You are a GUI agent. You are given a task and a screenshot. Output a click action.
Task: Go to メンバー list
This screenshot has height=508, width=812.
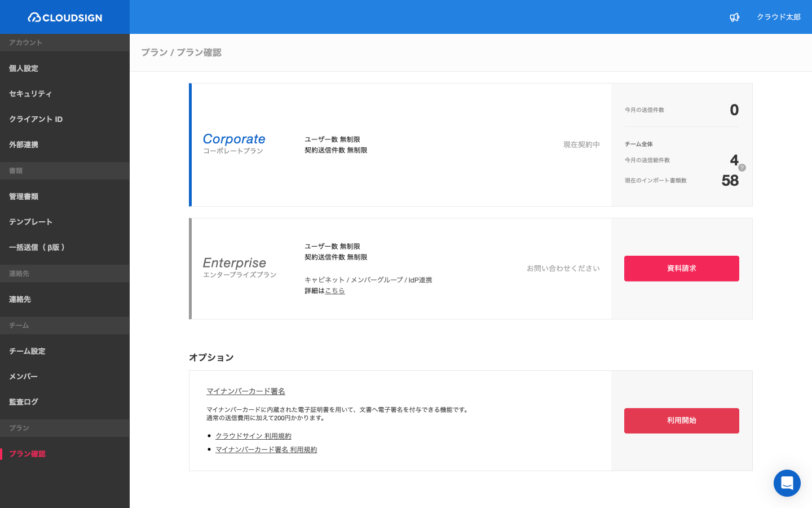pyautogui.click(x=65, y=376)
